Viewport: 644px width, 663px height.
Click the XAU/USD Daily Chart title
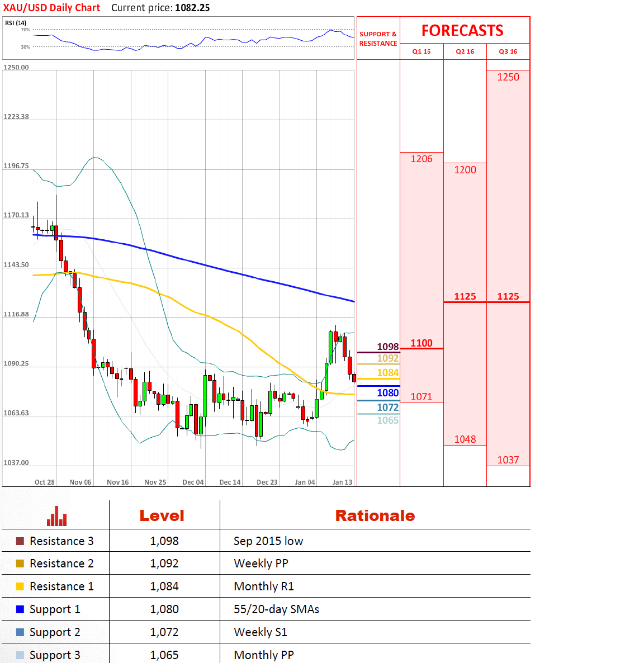click(x=51, y=8)
